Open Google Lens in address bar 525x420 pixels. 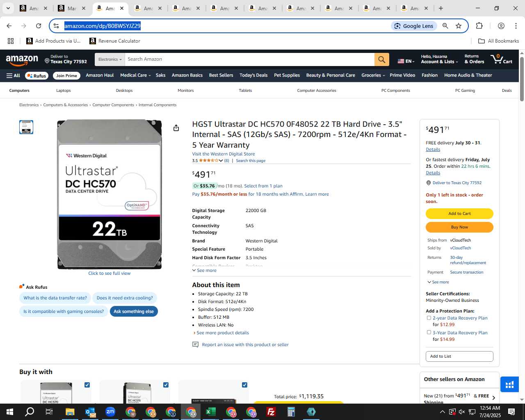[x=413, y=26]
